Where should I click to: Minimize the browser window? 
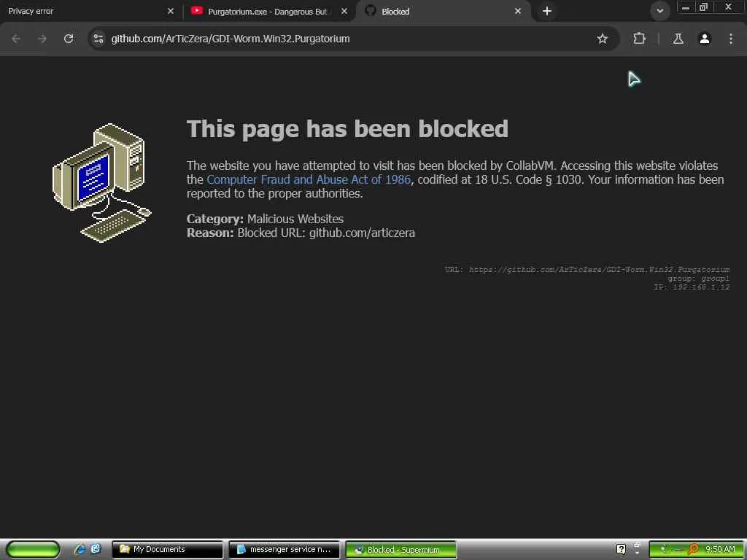pyautogui.click(x=685, y=7)
